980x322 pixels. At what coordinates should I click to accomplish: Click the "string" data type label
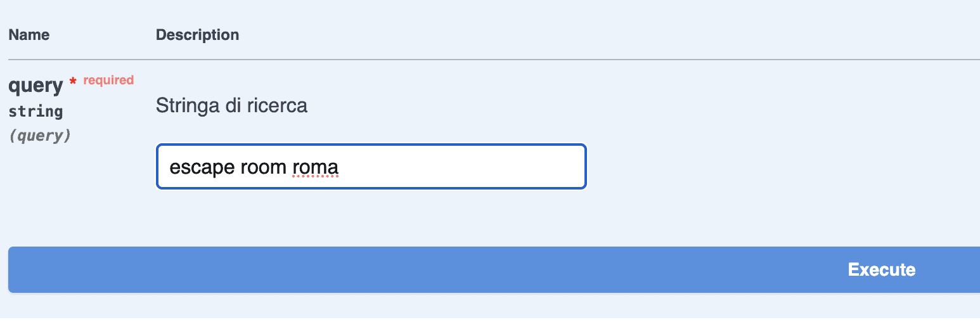35,112
